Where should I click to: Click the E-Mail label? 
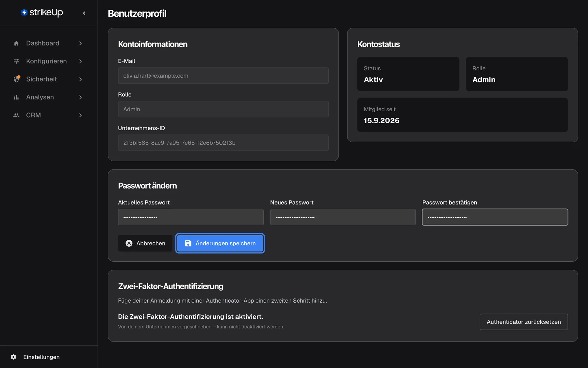126,61
